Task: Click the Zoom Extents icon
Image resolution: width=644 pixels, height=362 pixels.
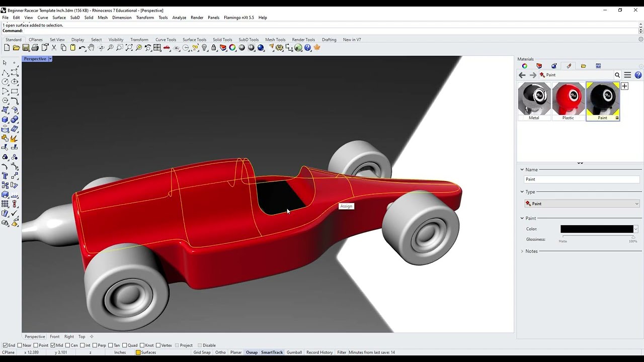Action: (129, 48)
